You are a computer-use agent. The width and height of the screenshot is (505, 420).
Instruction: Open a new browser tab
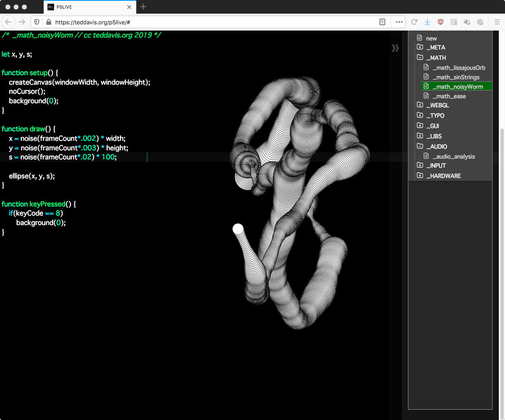(x=143, y=7)
